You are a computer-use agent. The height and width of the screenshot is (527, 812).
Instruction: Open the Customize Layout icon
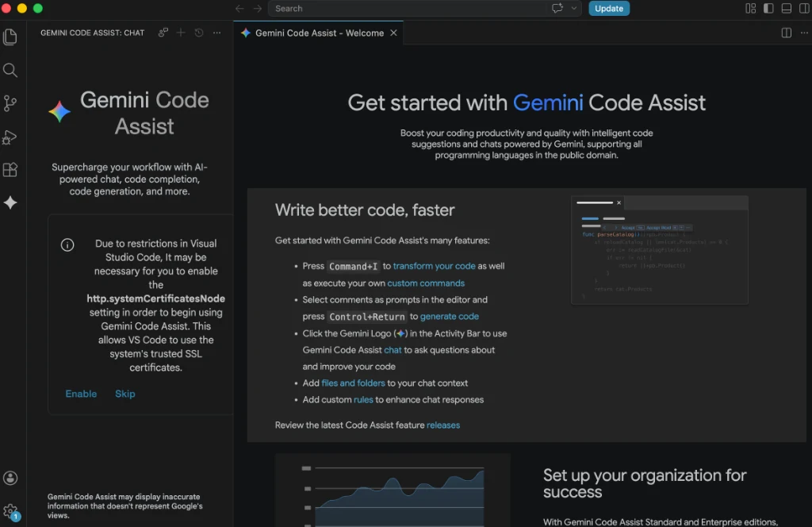(750, 8)
